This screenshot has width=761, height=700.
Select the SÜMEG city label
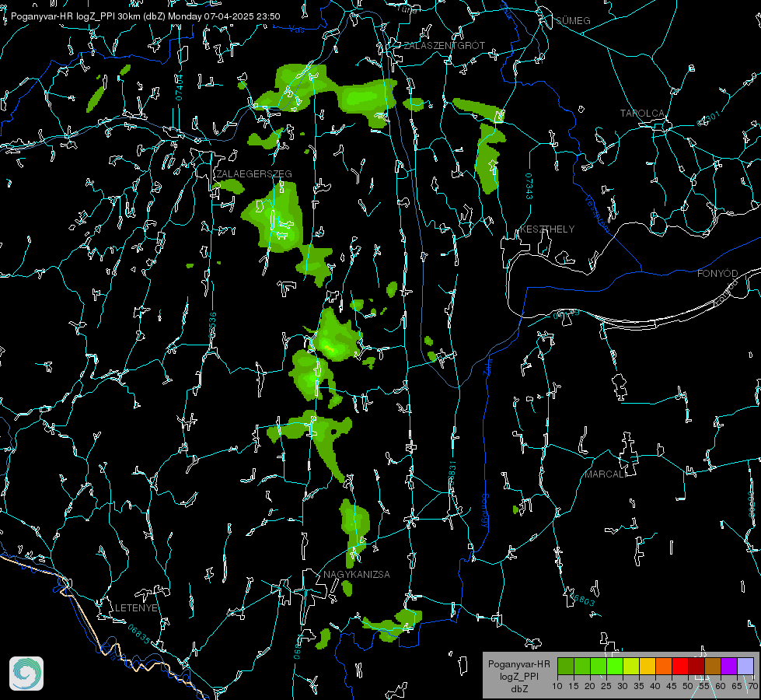573,21
